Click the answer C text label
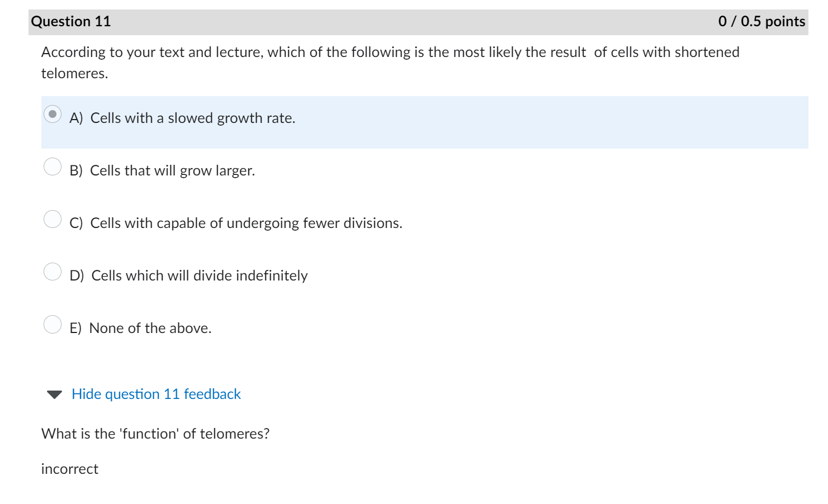828x504 pixels. [x=235, y=223]
